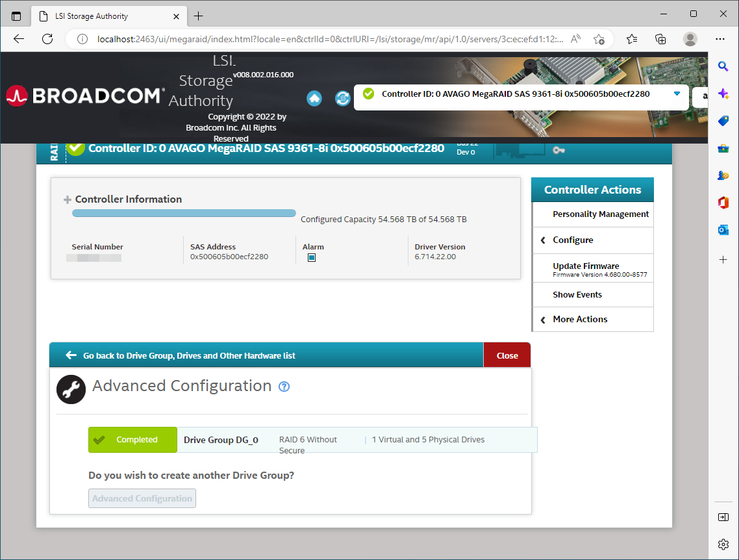The height and width of the screenshot is (560, 739).
Task: Click the Serial Number label
Action: coord(97,247)
